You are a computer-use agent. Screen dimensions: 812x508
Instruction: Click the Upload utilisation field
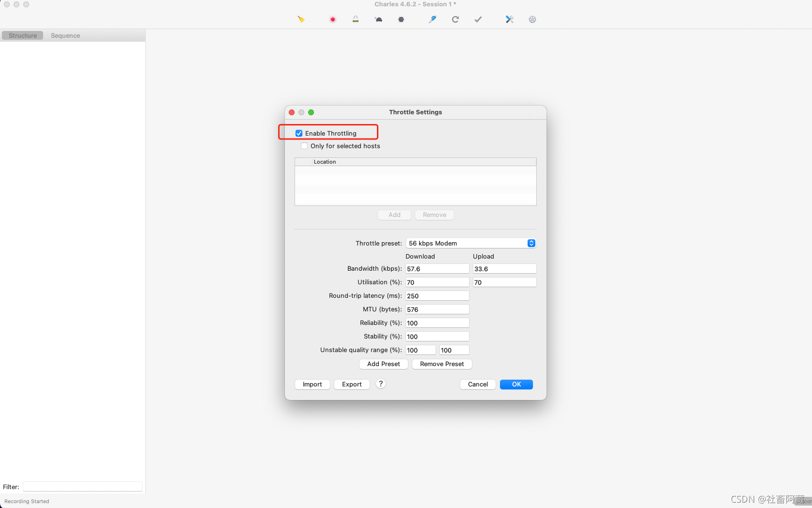point(505,282)
